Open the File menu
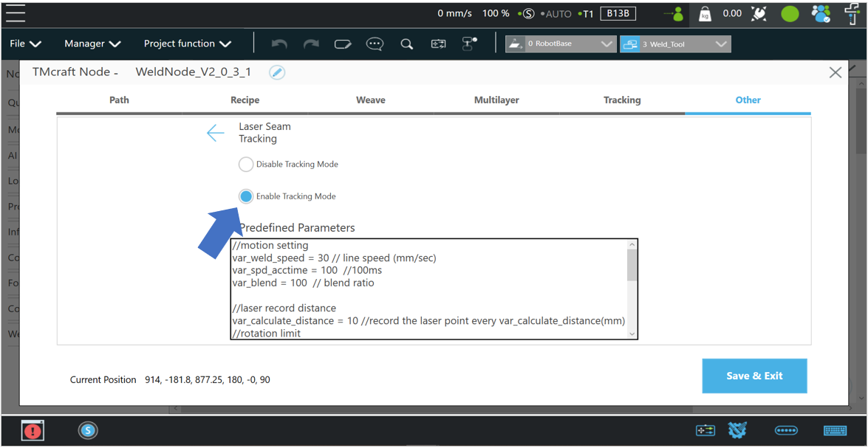The width and height of the screenshot is (868, 448). pyautogui.click(x=25, y=44)
